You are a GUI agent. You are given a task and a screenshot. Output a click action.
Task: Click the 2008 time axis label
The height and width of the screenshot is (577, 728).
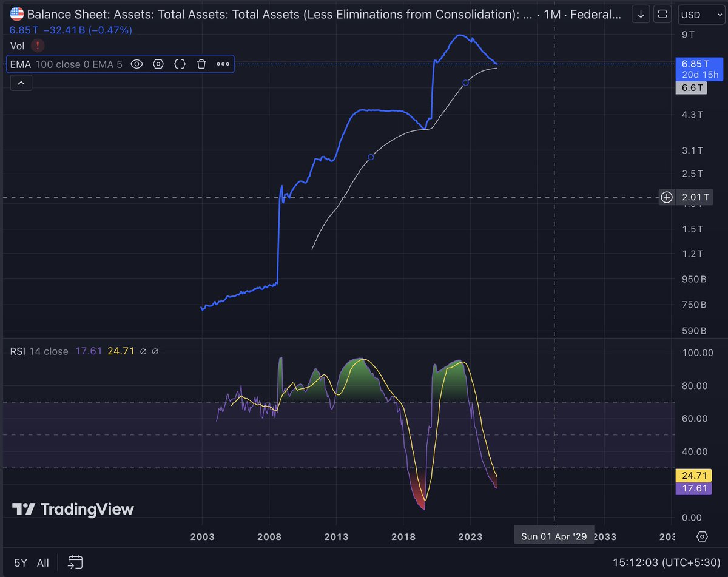tap(269, 536)
